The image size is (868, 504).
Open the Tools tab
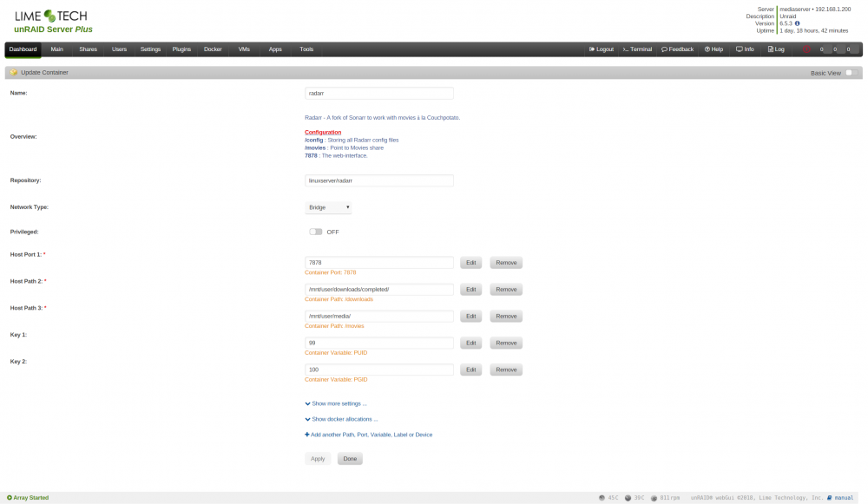pyautogui.click(x=306, y=49)
